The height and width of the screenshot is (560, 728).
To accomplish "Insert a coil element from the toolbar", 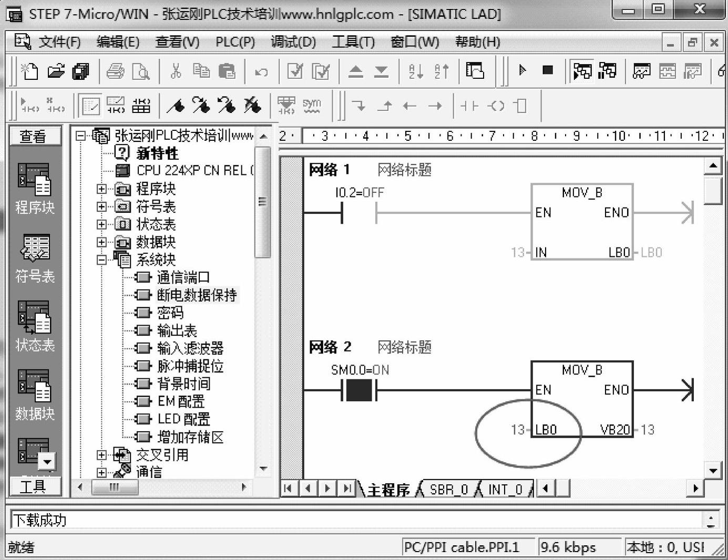I will point(496,106).
